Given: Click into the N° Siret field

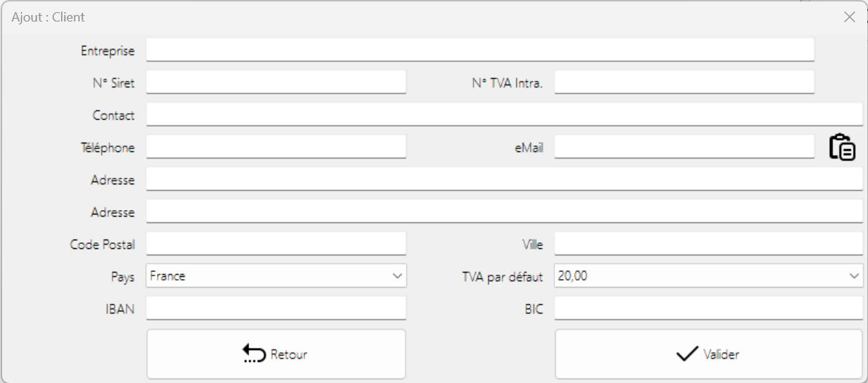Looking at the screenshot, I should point(276,82).
